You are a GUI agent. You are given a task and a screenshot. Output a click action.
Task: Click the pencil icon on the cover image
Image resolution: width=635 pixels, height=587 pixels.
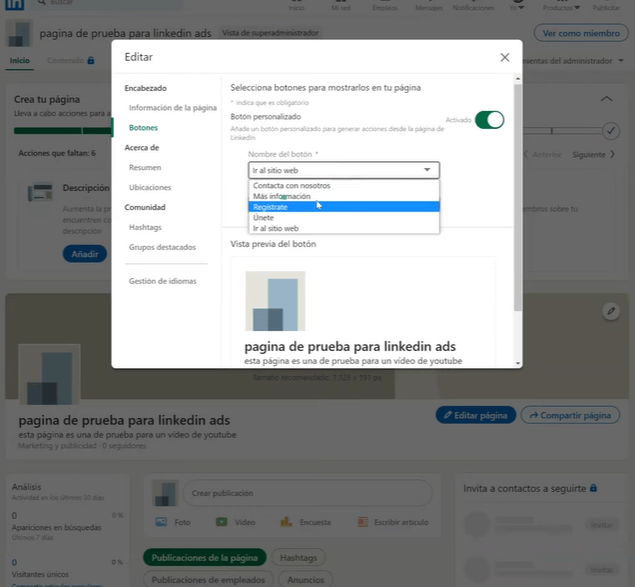(x=611, y=311)
